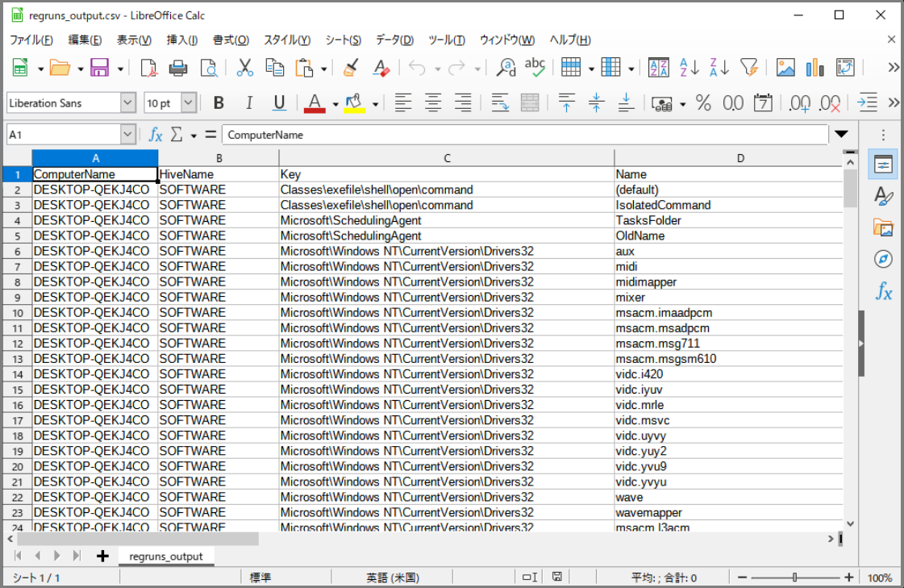Open Function Wizard fx icon

(156, 135)
